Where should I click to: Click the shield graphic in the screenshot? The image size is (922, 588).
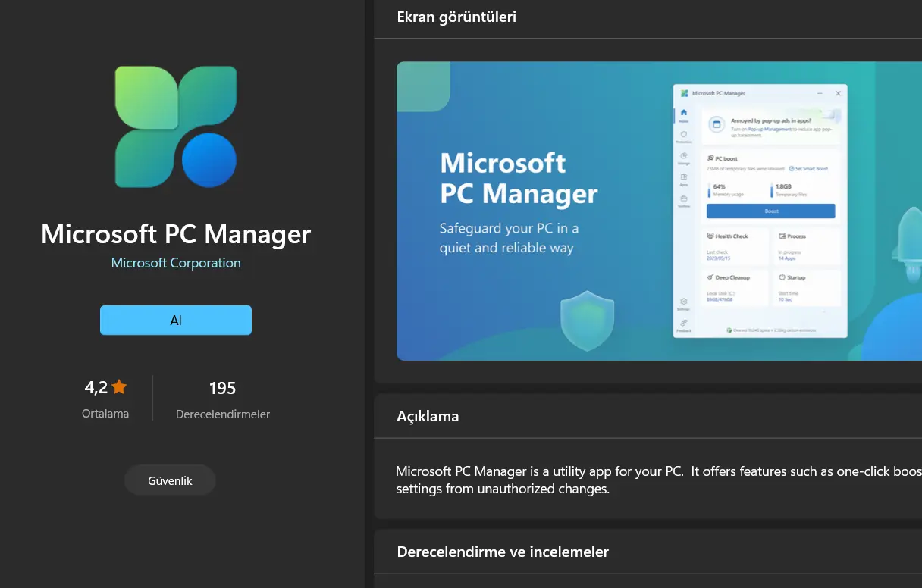[x=586, y=323]
